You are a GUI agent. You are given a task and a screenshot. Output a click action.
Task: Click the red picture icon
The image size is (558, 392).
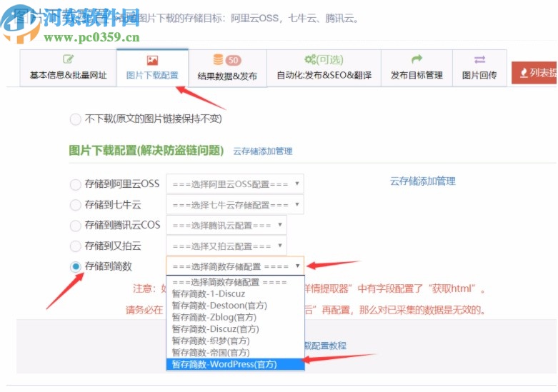[x=152, y=60]
